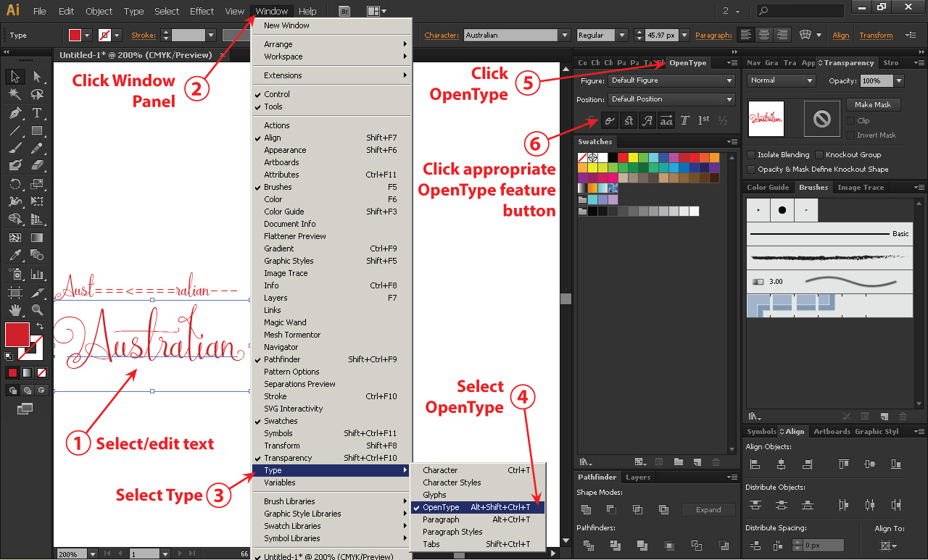This screenshot has height=560, width=928.
Task: Switch to the Image Trace tab
Action: click(861, 188)
